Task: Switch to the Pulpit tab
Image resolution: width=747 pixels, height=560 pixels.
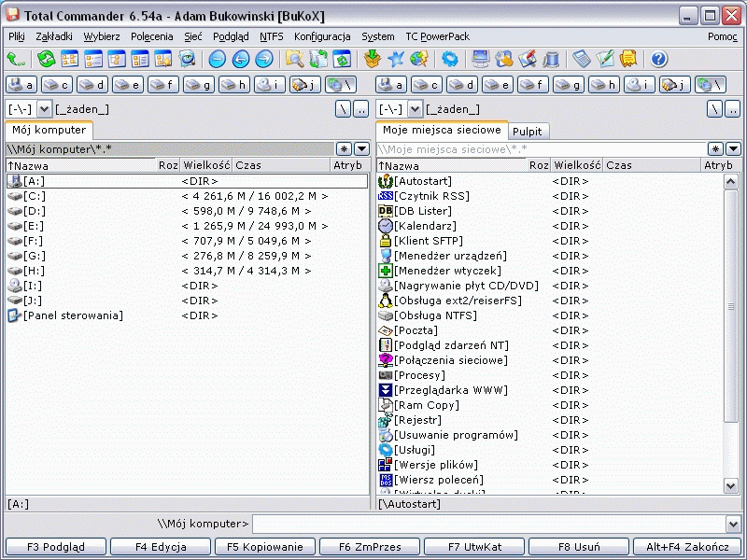Action: 528,132
